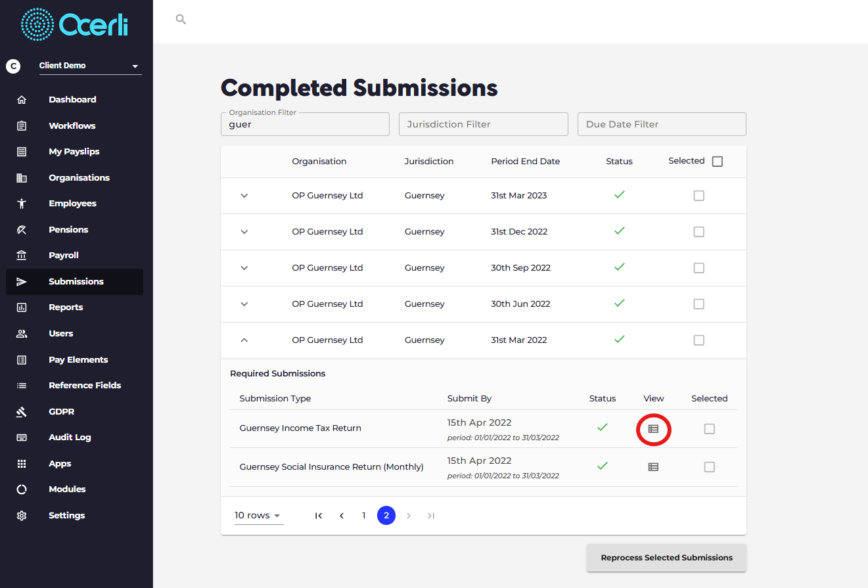Click the Reports chart icon
This screenshot has width=868, height=588.
point(22,307)
